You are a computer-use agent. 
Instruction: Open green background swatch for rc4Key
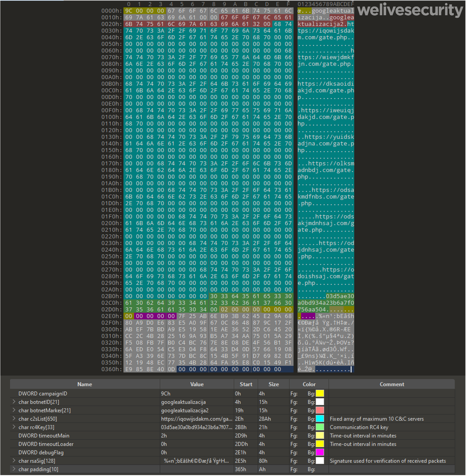click(320, 427)
